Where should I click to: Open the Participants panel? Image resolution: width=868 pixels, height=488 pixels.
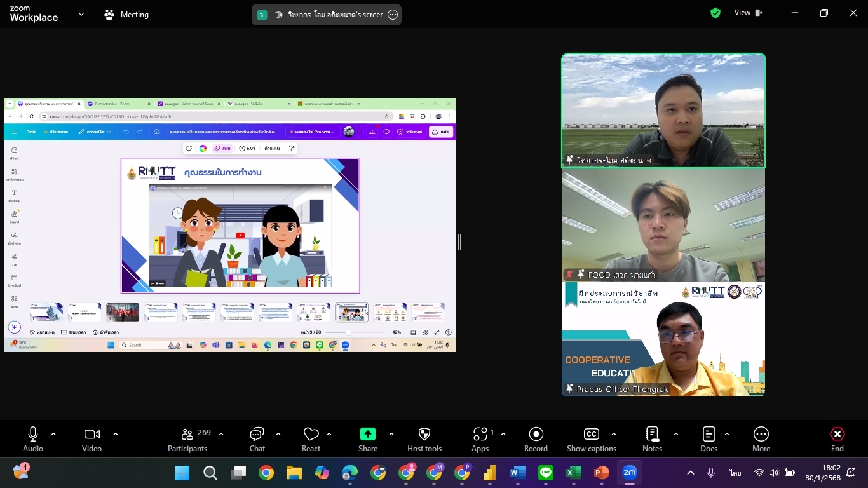[x=187, y=439]
